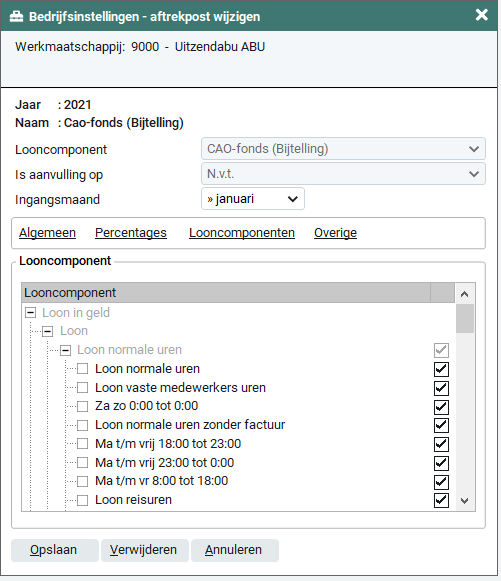501x581 pixels.
Task: Collapse the Loon tree node
Action: 47,331
